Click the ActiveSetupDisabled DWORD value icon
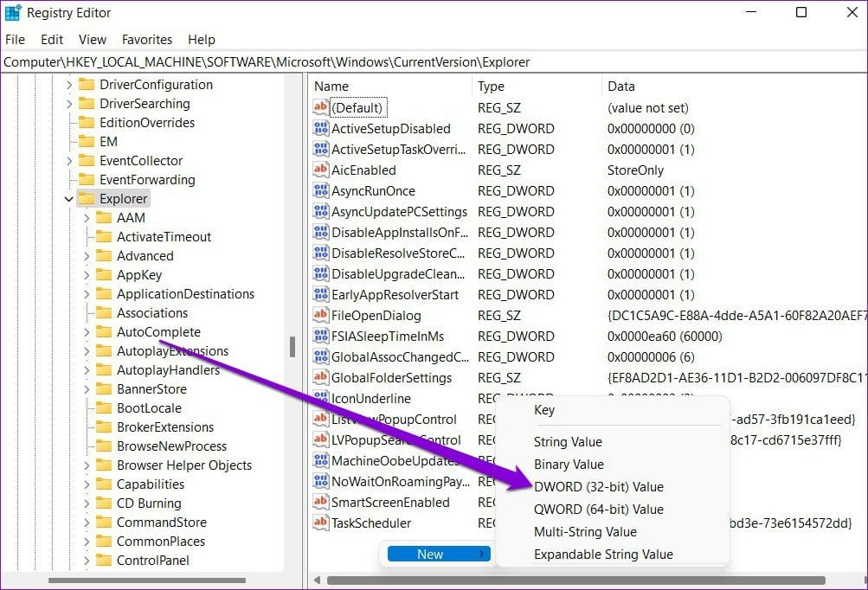Image resolution: width=868 pixels, height=590 pixels. [321, 129]
